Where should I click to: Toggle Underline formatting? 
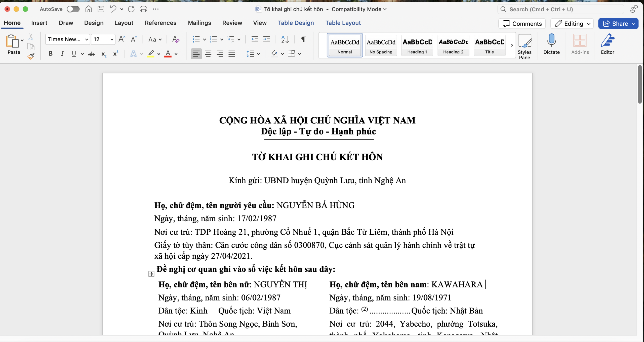[x=74, y=54]
